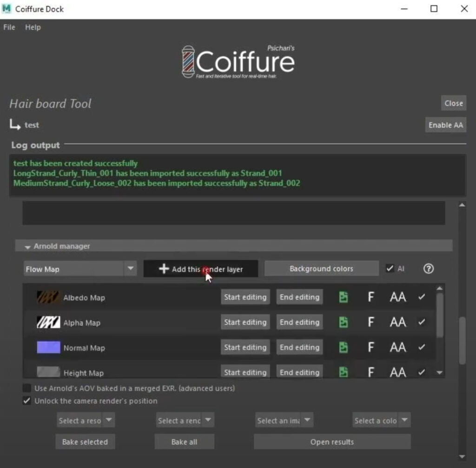This screenshot has width=476, height=468.
Task: Click the F icon in Normal Map row
Action: pos(370,348)
